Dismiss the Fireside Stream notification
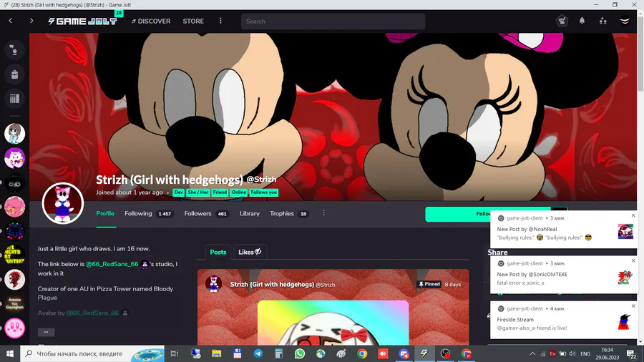The width and height of the screenshot is (644, 362). [633, 305]
